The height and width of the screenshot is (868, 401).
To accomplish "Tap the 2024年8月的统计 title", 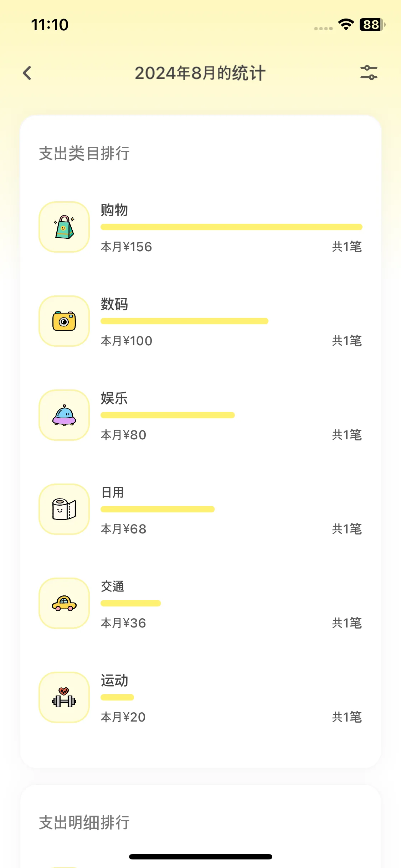I will click(200, 73).
